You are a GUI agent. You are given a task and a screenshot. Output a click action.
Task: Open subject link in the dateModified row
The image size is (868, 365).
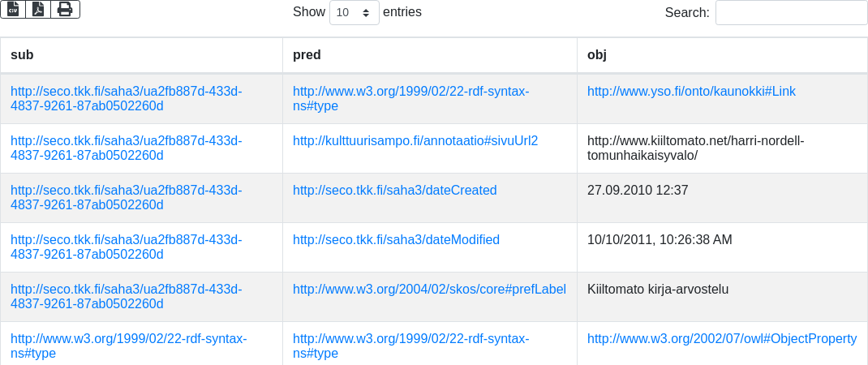(x=126, y=247)
